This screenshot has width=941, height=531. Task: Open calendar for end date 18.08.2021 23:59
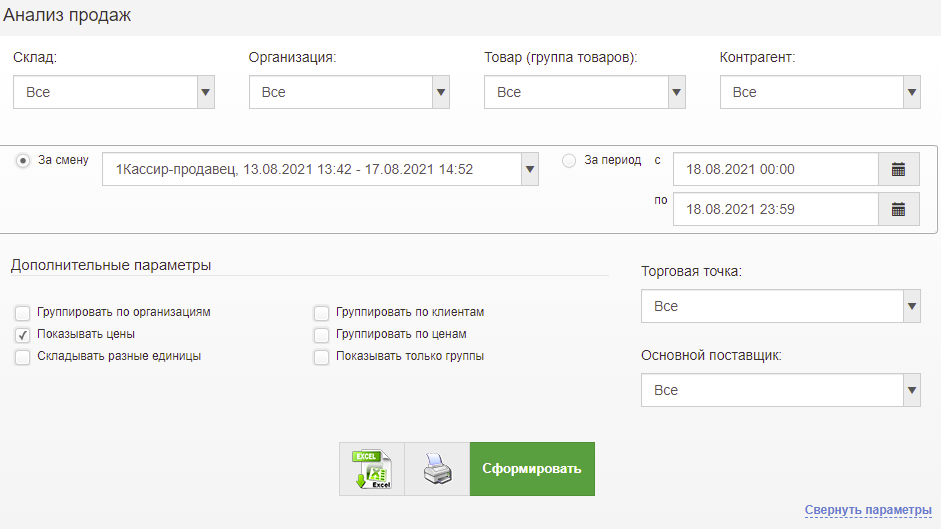[x=898, y=209]
